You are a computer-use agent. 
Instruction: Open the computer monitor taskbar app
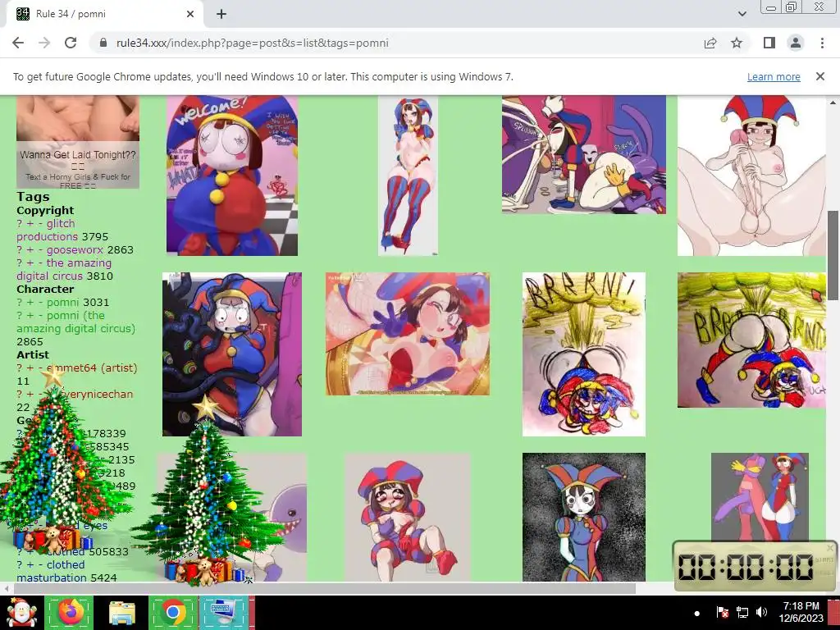click(x=225, y=612)
